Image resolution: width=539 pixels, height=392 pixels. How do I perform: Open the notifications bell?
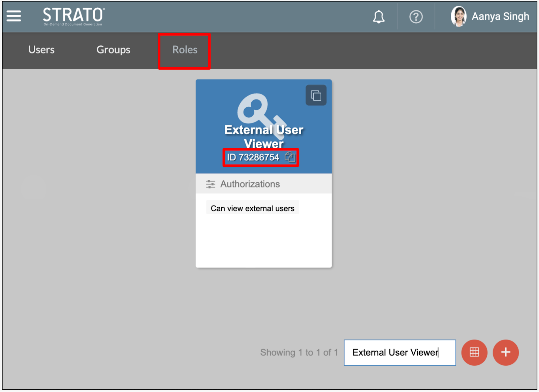tap(378, 16)
